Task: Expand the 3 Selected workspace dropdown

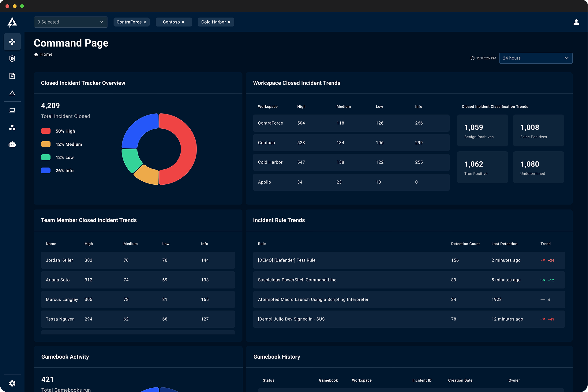Action: click(70, 22)
